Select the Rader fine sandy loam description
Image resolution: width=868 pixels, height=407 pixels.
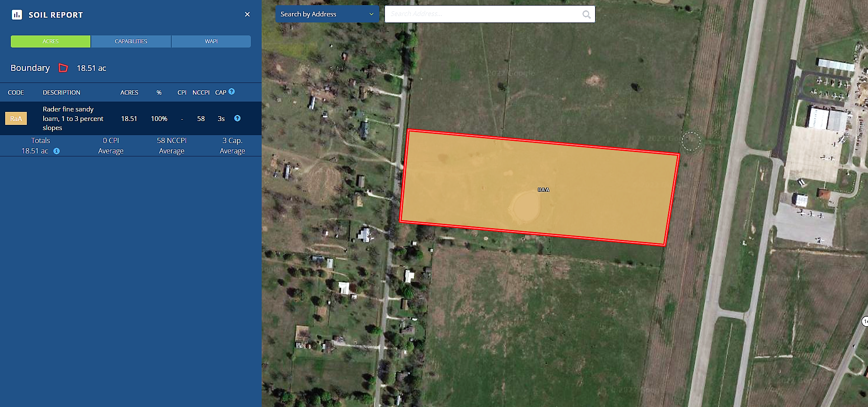point(73,118)
